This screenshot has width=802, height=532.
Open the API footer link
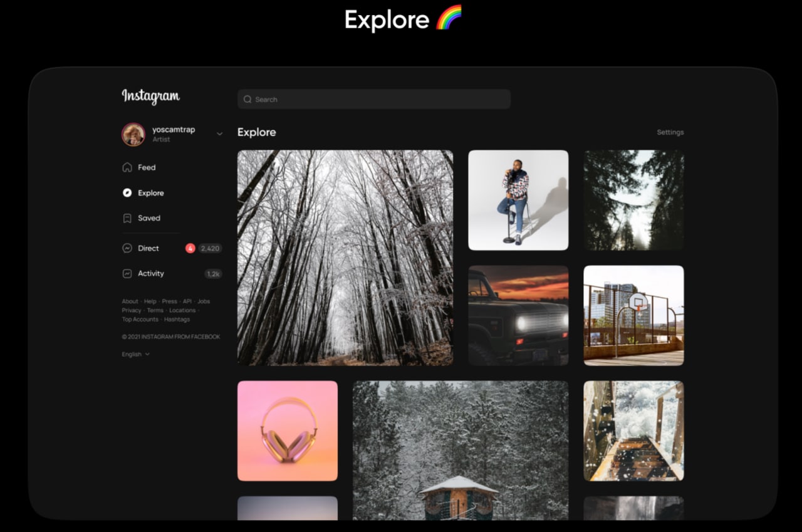[x=187, y=301]
